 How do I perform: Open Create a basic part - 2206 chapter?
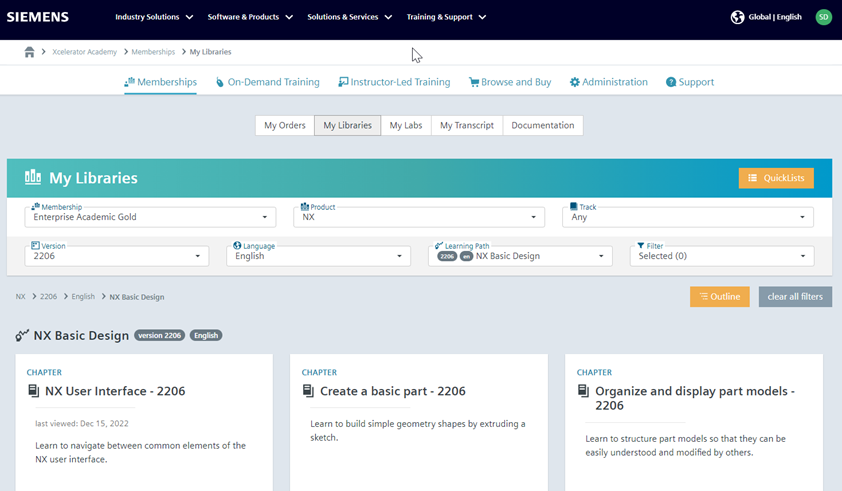(393, 391)
